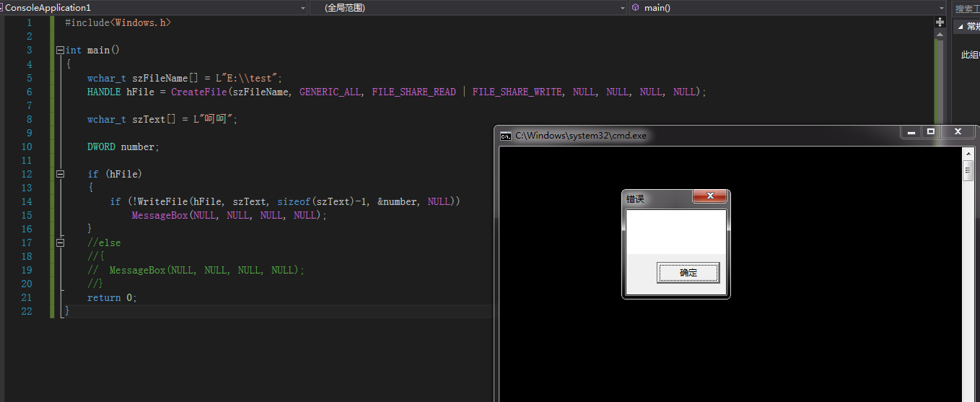Click MessageBox on line 15
Viewport: 980px width, 402px height.
tap(159, 216)
